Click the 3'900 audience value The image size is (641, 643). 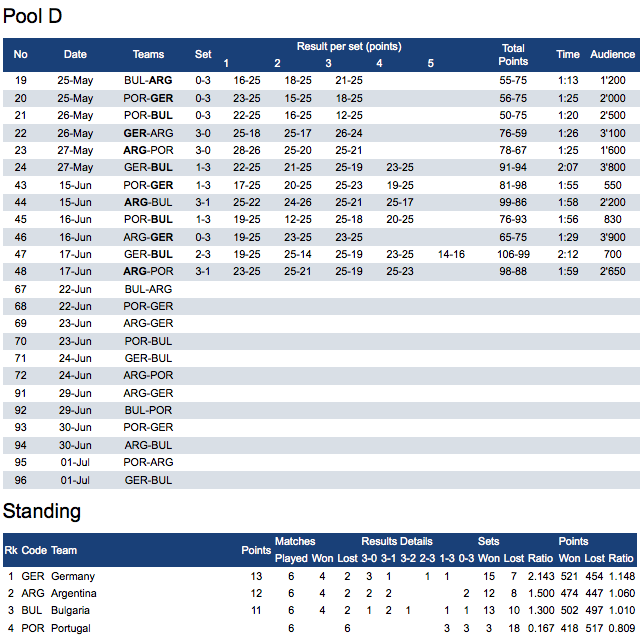(612, 237)
